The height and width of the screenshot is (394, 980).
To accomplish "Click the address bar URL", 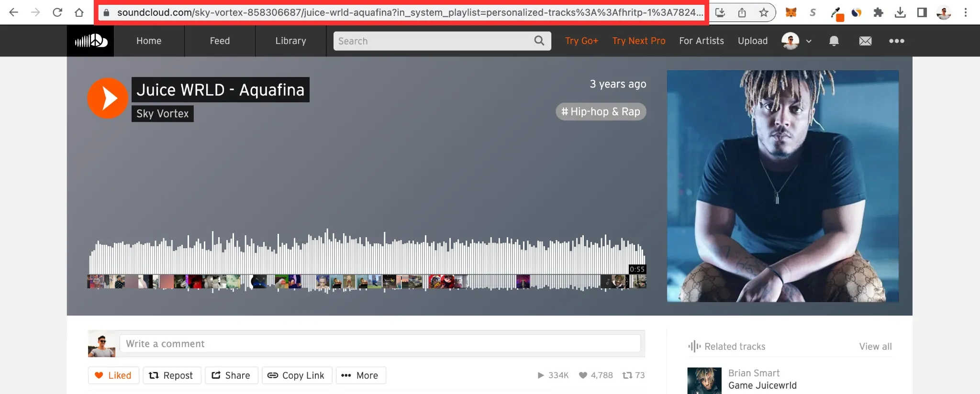I will [x=410, y=12].
